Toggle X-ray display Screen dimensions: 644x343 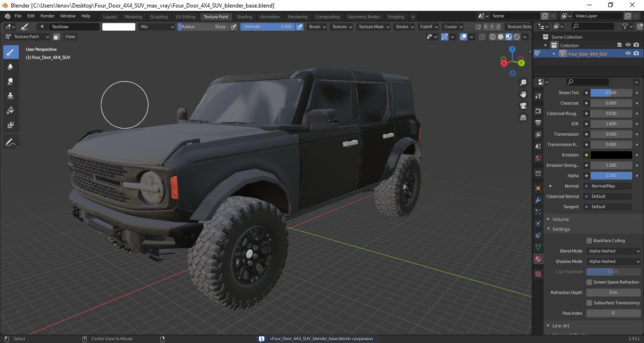click(x=482, y=37)
